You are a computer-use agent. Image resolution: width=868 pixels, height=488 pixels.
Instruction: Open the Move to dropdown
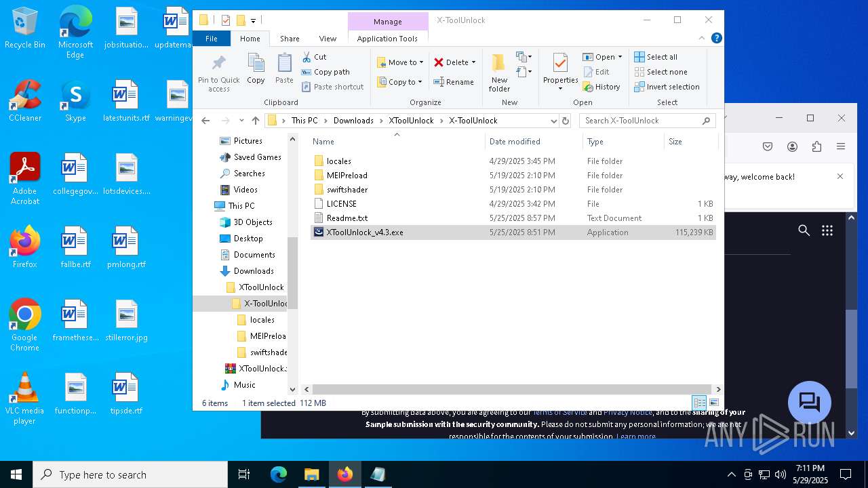point(400,62)
